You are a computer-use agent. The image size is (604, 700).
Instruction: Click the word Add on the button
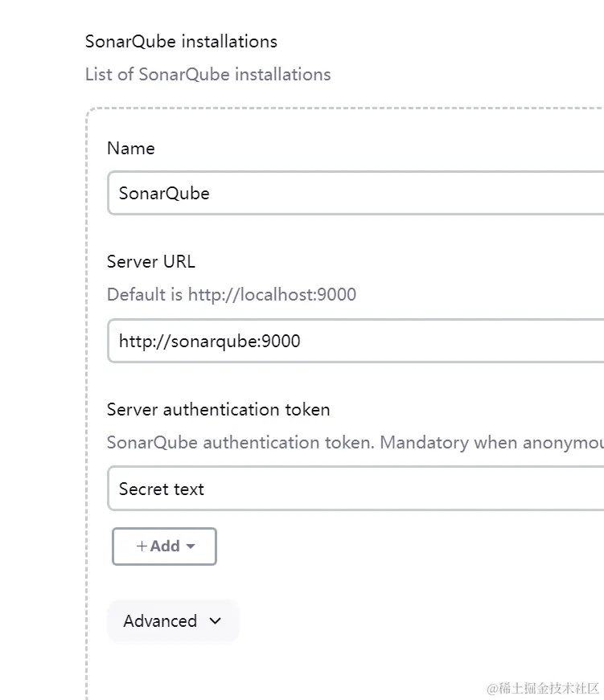pyautogui.click(x=165, y=546)
